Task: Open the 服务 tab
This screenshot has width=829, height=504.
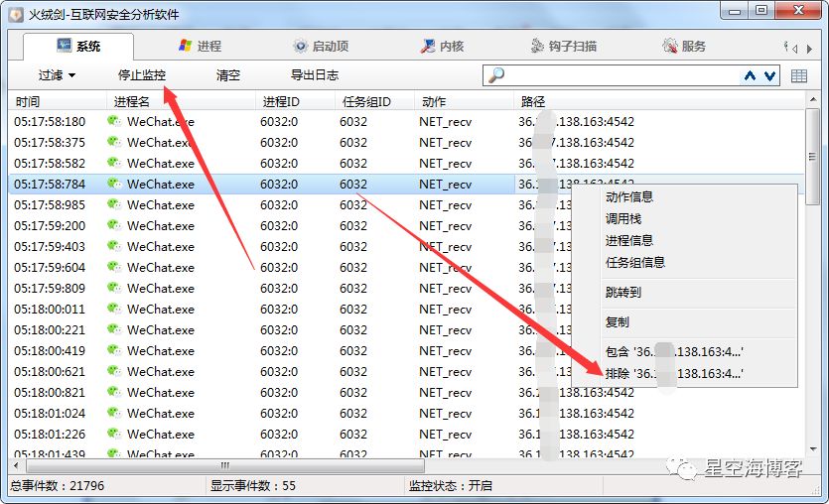Action: pos(684,46)
